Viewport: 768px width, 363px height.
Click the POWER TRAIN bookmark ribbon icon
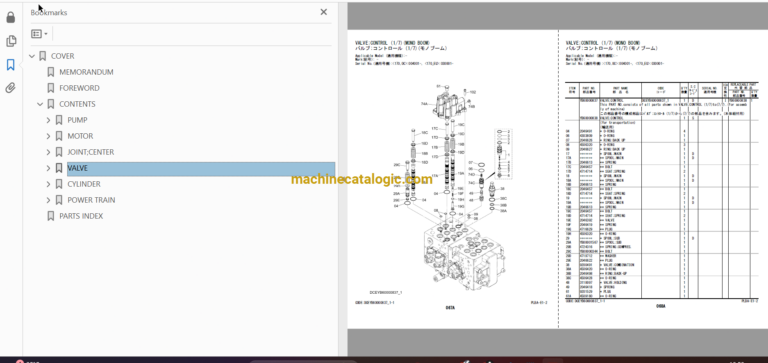click(59, 200)
